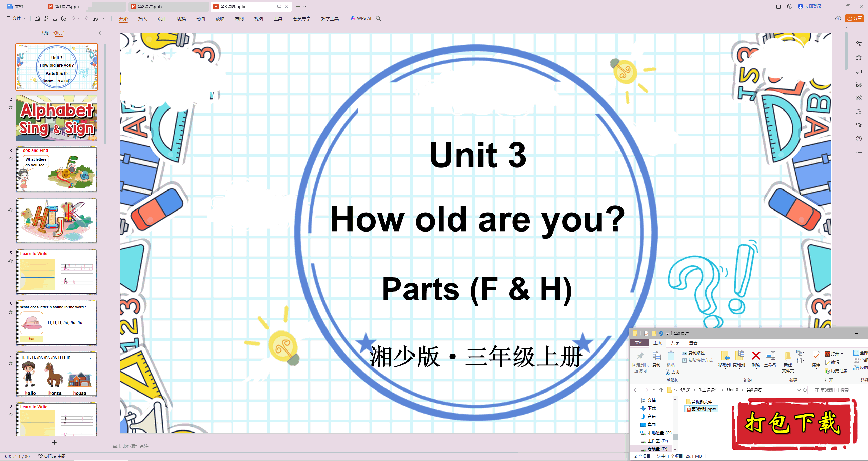868x461 pixels.
Task: Open the 插入 ribbon tab
Action: 143,19
